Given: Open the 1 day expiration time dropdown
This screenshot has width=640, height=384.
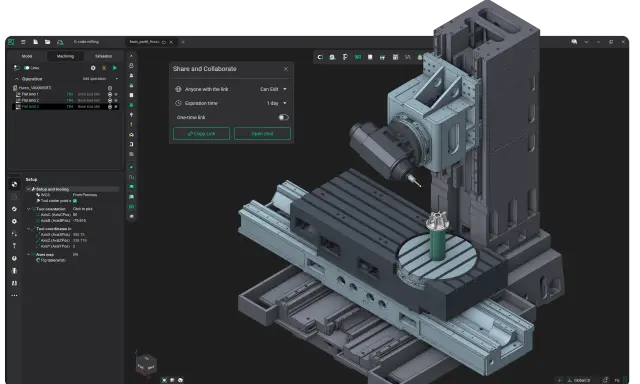Looking at the screenshot, I should (x=276, y=103).
